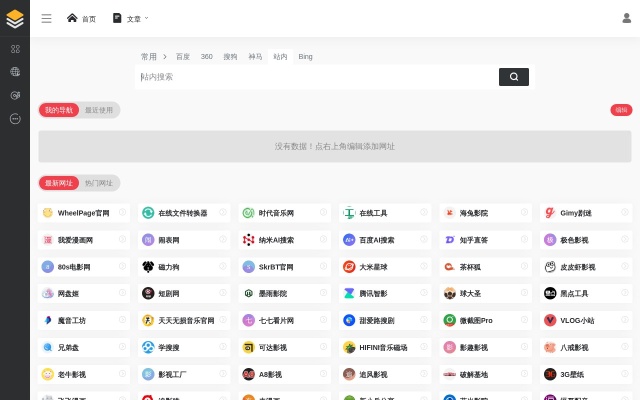Toggle to 热门网址 list
This screenshot has width=640, height=400.
pyautogui.click(x=99, y=183)
